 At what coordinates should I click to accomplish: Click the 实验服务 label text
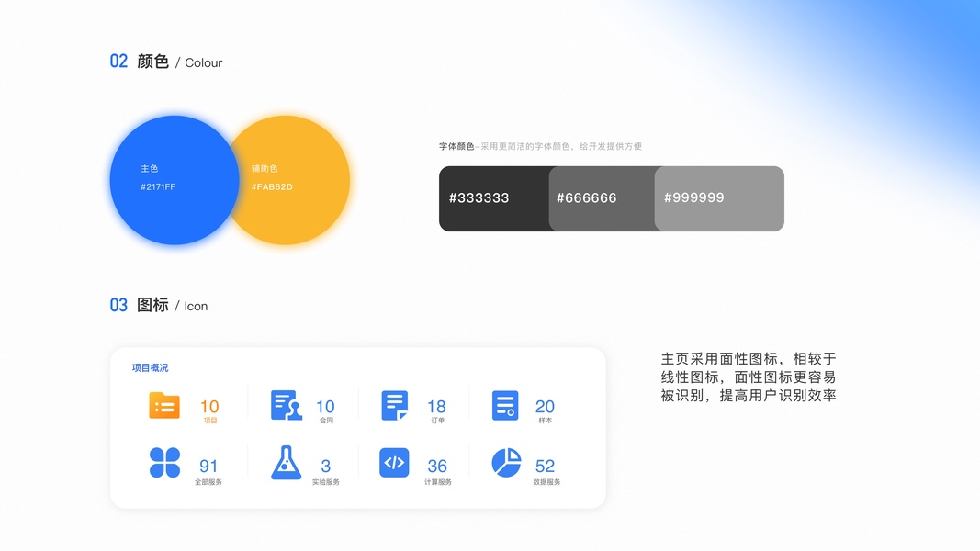(x=326, y=482)
